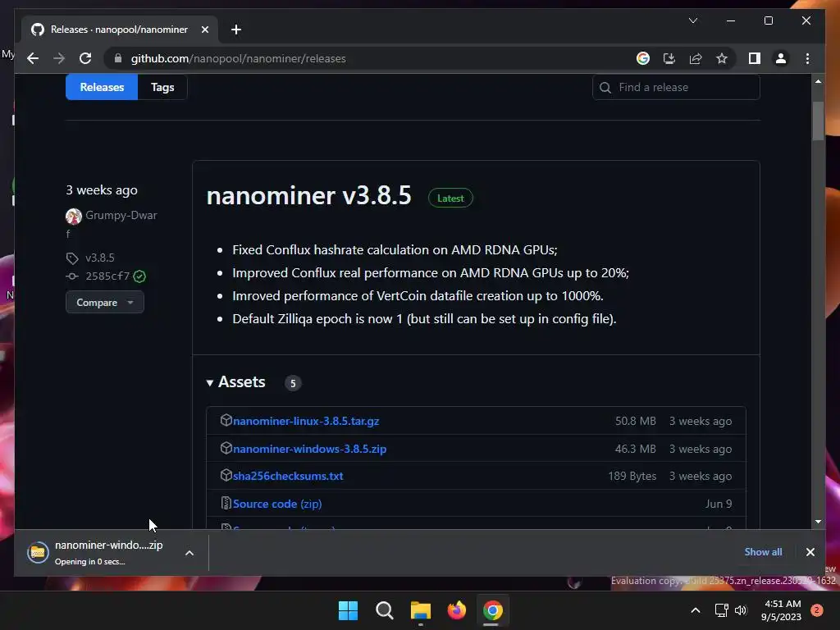Image resolution: width=840 pixels, height=630 pixels.
Task: Click the address bar URL
Action: (239, 58)
